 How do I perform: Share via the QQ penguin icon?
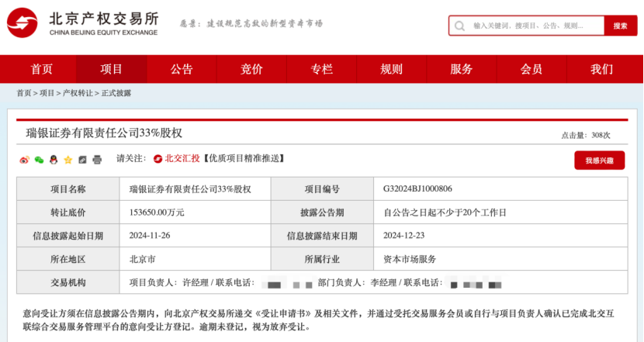[x=54, y=159]
